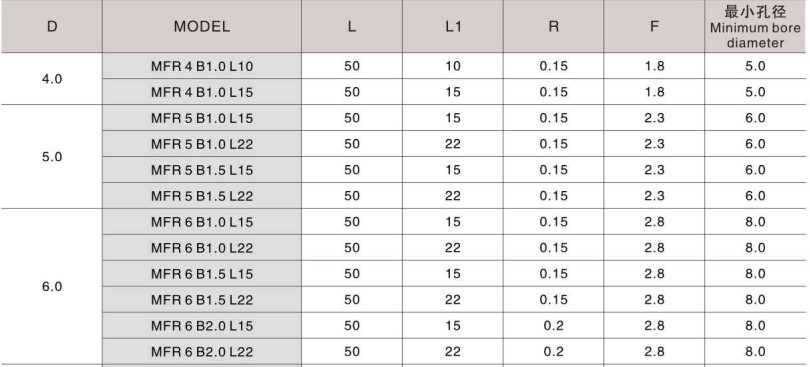Screen dimensions: 810x367
Task: Click the L1 column header
Action: [x=453, y=26]
